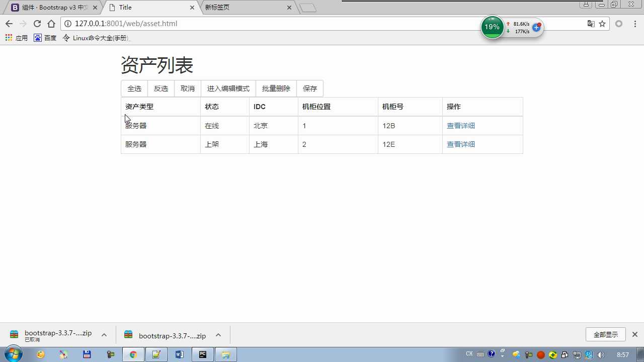Expand options for second bootstrap-3.3.7 zip download

pos(218,335)
